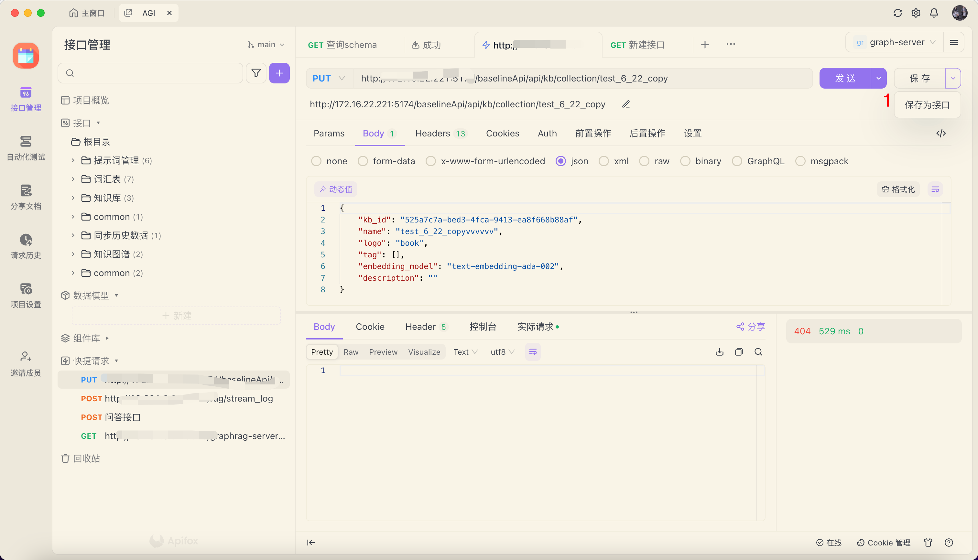Click the filter funnel icon

pos(256,73)
